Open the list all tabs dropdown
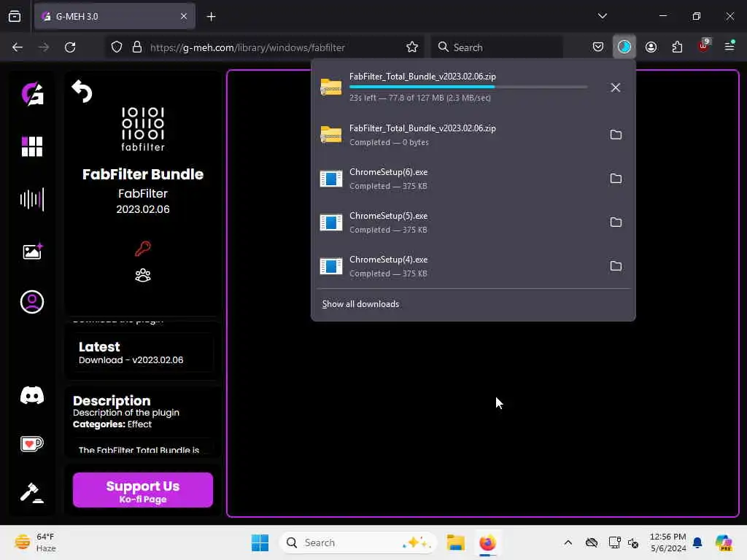Viewport: 747px width, 560px height. [603, 16]
